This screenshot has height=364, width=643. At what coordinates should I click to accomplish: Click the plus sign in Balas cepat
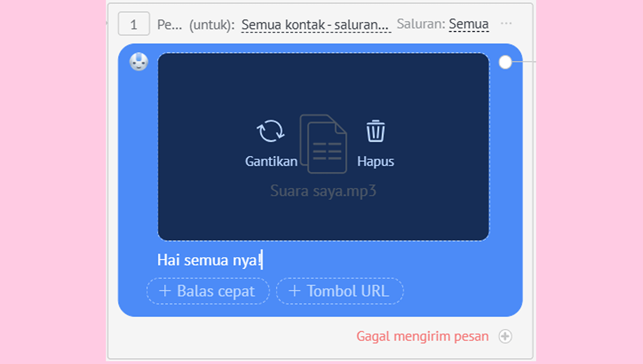click(165, 291)
